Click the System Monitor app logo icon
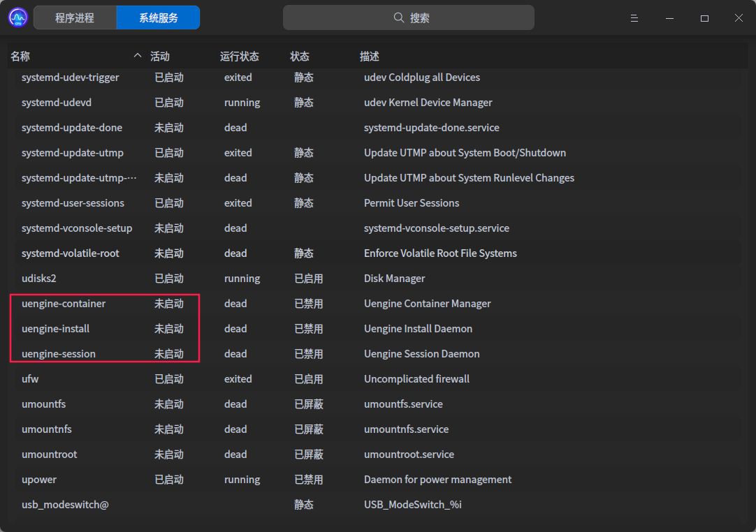 pyautogui.click(x=17, y=17)
